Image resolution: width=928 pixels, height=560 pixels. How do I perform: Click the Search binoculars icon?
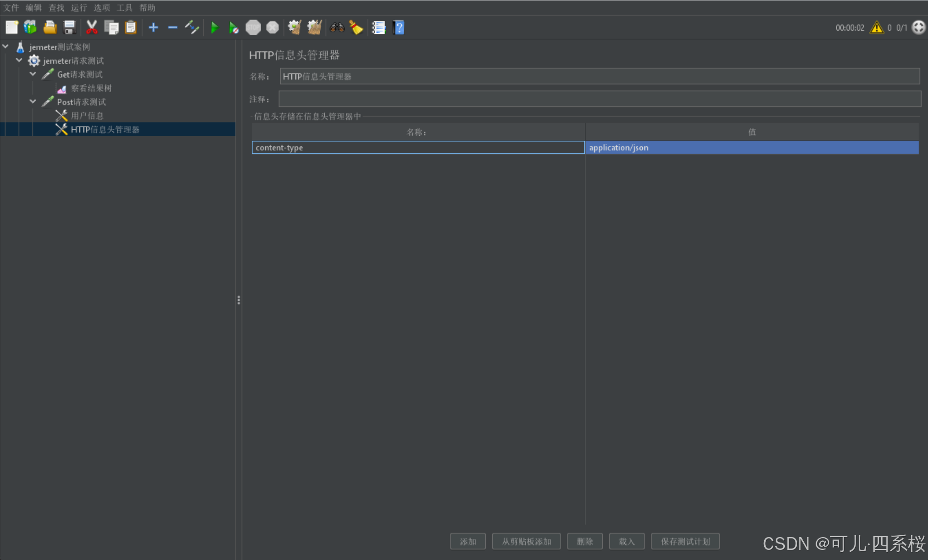click(x=337, y=28)
